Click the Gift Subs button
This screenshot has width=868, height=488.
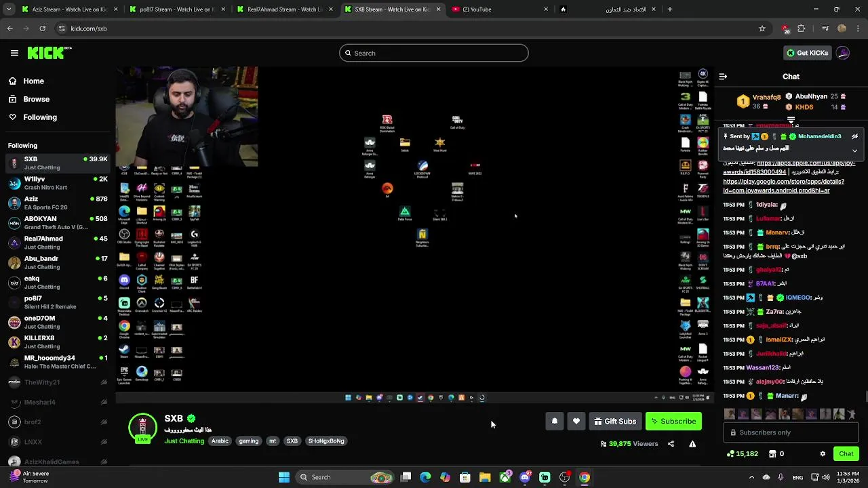click(x=615, y=422)
